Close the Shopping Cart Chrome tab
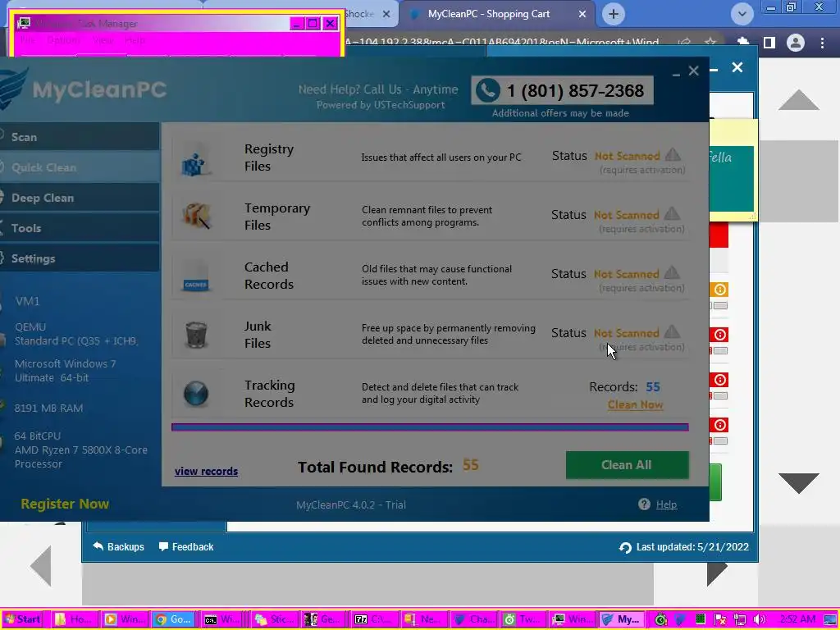Image resolution: width=840 pixels, height=630 pixels. pos(582,15)
